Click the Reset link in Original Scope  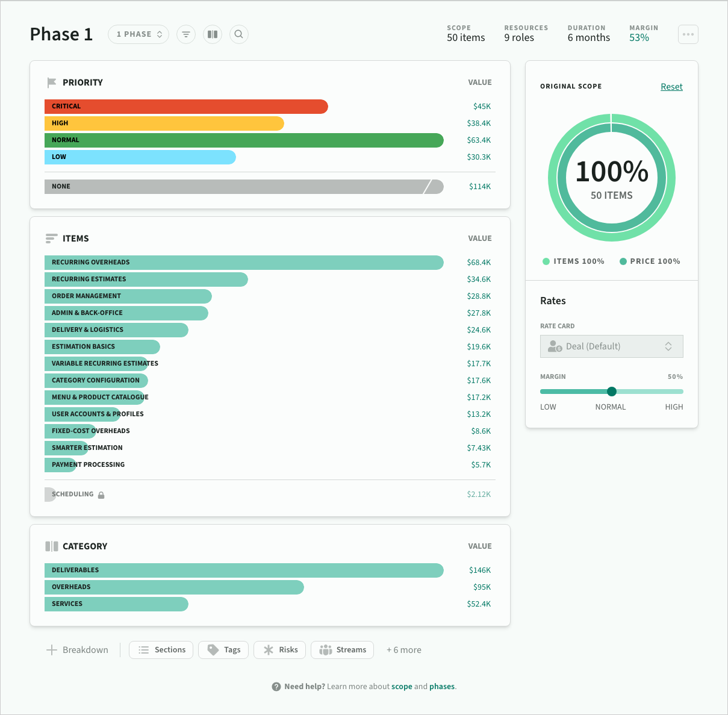tap(671, 87)
